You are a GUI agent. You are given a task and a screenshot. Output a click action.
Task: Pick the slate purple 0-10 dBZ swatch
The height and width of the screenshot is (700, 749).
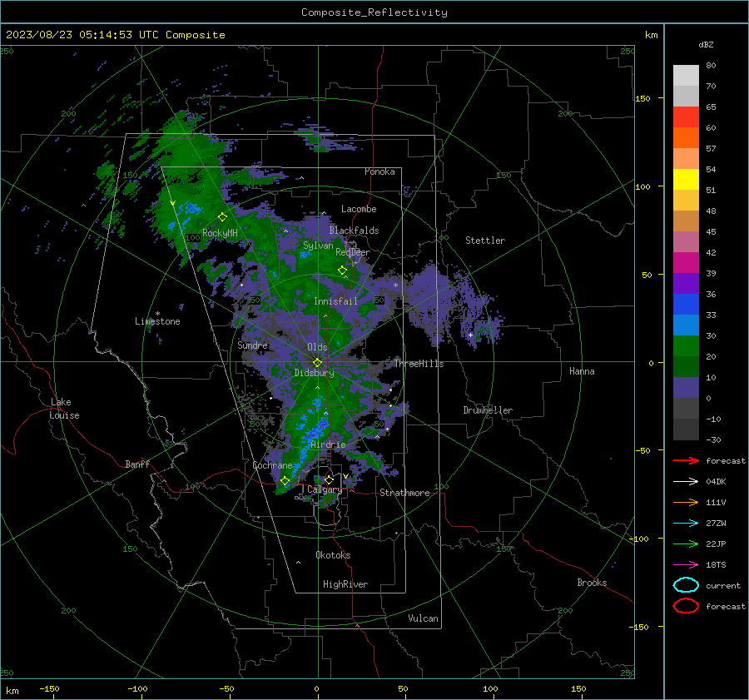pyautogui.click(x=686, y=388)
